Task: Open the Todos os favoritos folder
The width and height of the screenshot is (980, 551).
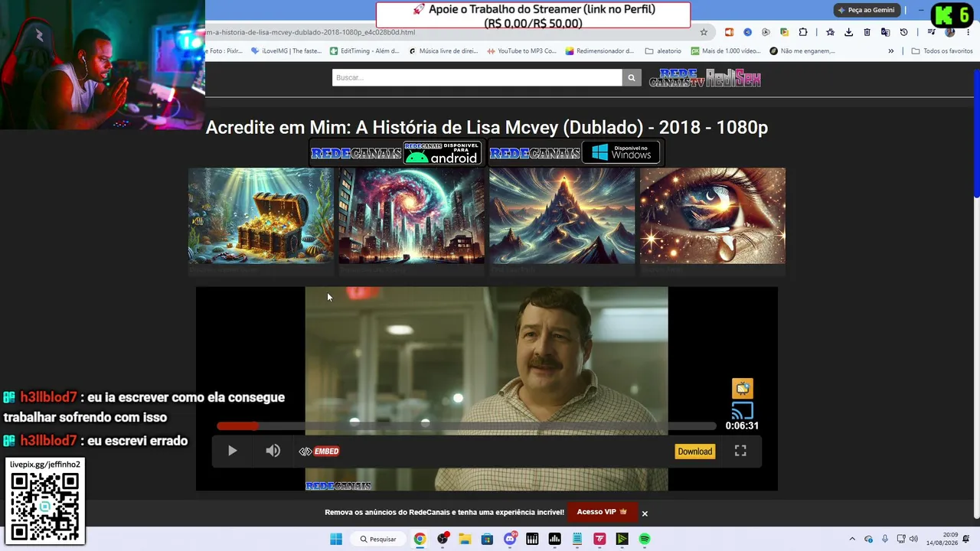Action: (942, 51)
